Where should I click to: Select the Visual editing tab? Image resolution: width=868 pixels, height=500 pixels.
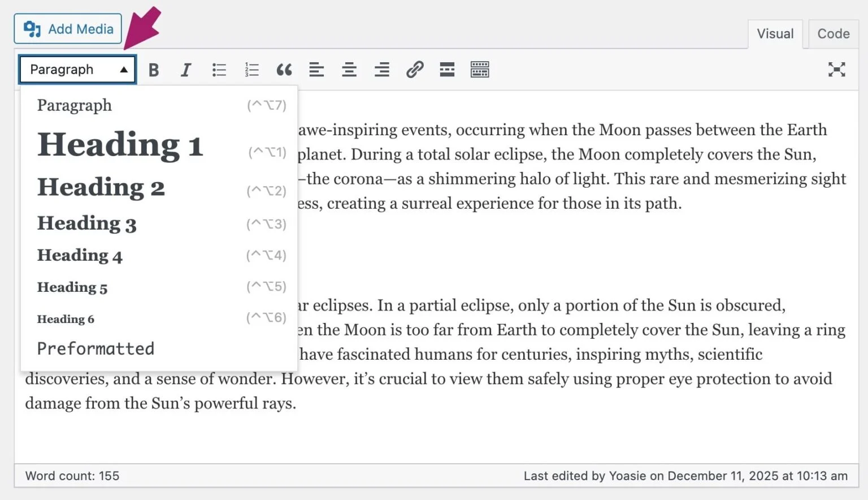[x=775, y=33]
